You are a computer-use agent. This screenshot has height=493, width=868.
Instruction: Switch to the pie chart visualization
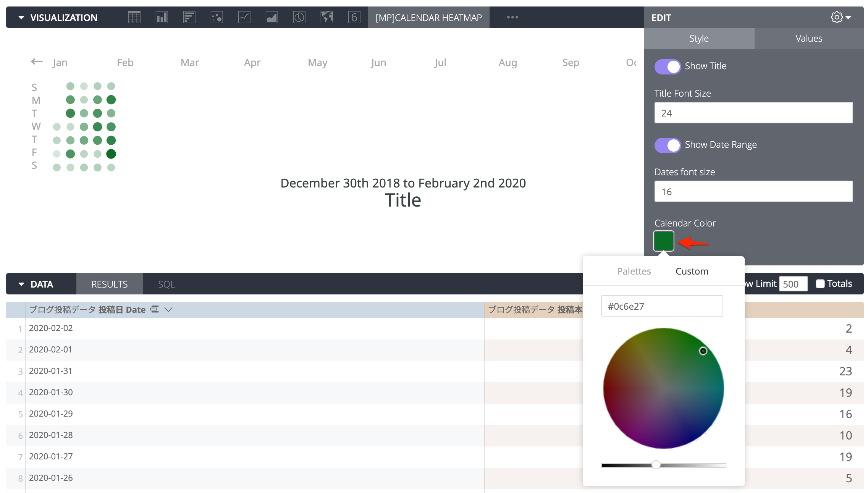click(x=299, y=17)
